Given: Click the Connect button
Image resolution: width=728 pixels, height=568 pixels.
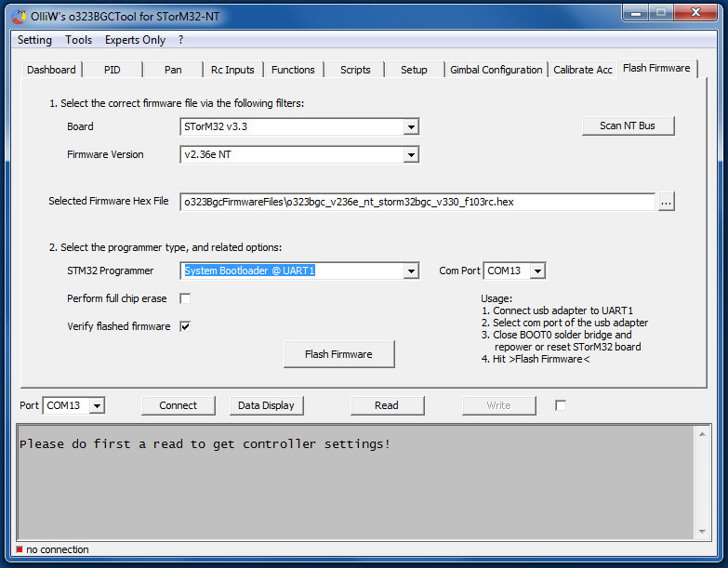Looking at the screenshot, I should (178, 405).
